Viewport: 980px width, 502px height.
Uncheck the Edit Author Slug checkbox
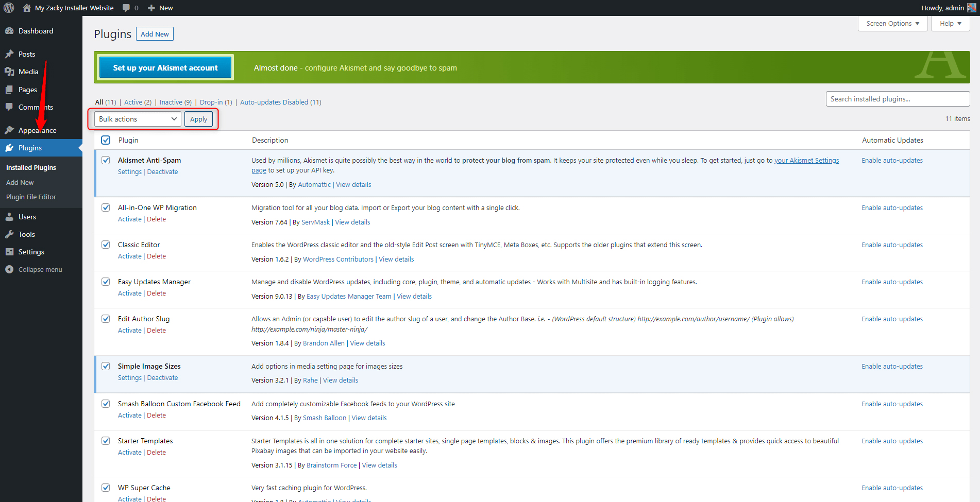click(x=106, y=319)
